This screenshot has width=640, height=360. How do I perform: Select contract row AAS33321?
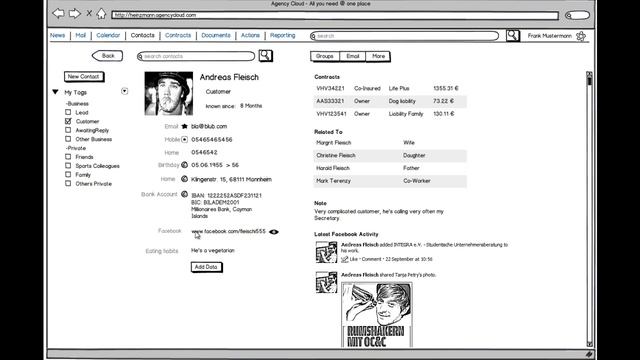pyautogui.click(x=390, y=101)
